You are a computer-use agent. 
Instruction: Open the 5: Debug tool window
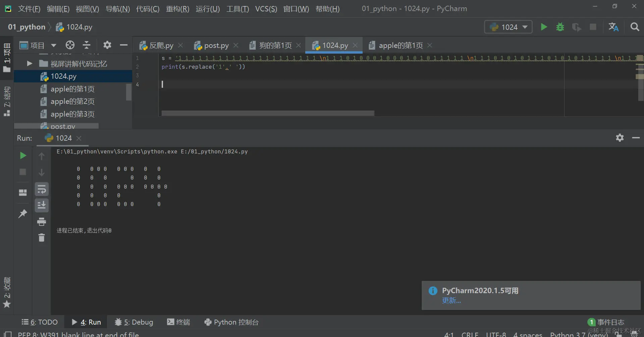[x=133, y=322]
